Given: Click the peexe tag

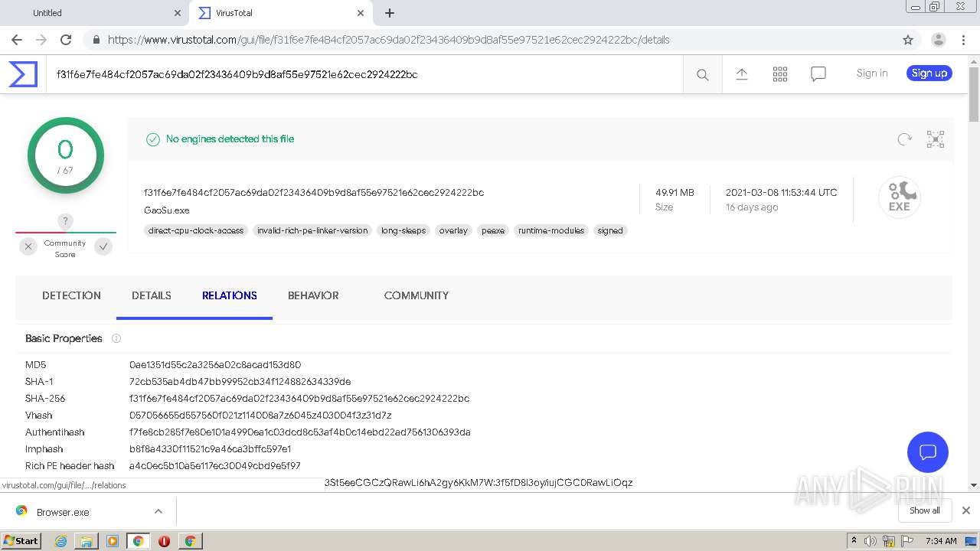Looking at the screenshot, I should 493,230.
